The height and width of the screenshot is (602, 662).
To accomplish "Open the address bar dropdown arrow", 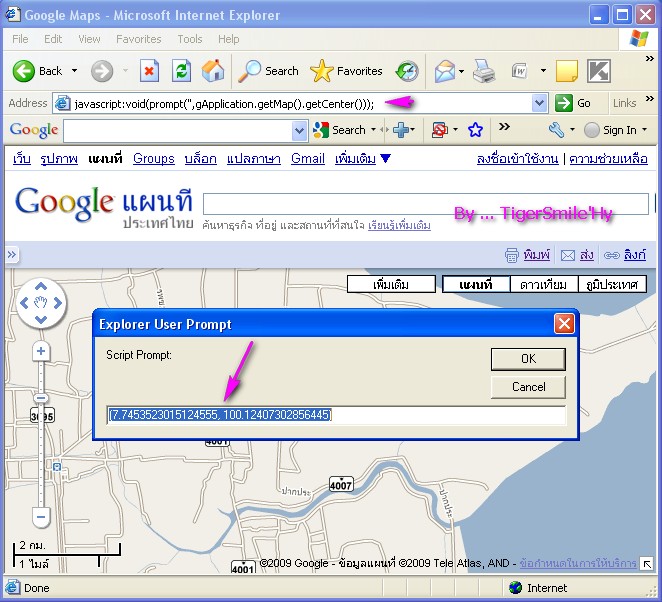I will [539, 103].
